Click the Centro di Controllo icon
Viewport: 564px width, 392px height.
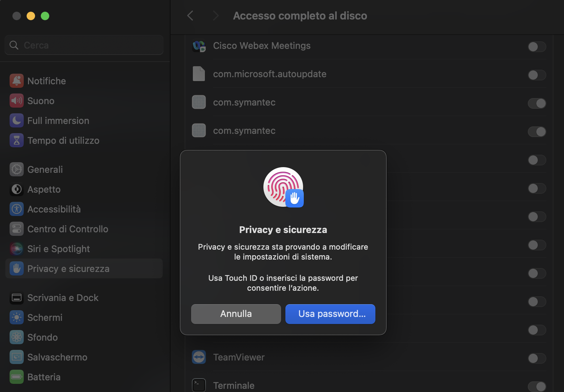point(17,229)
